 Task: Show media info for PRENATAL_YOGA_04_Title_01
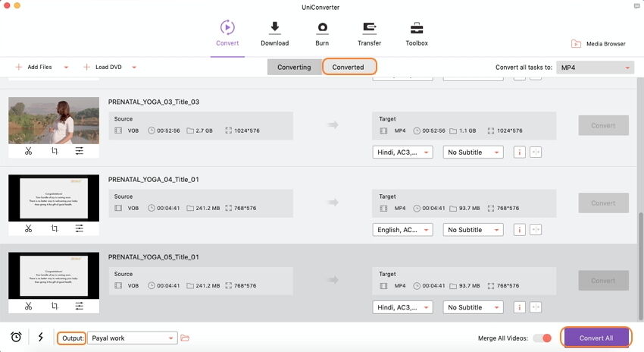(x=520, y=230)
